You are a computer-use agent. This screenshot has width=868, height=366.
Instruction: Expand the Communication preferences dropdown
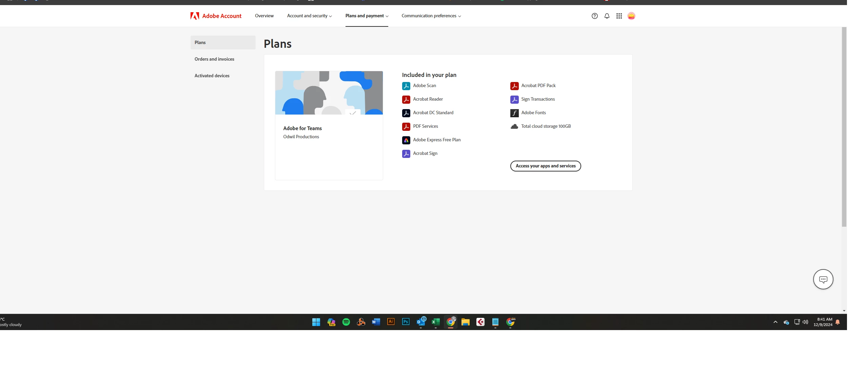pos(431,16)
